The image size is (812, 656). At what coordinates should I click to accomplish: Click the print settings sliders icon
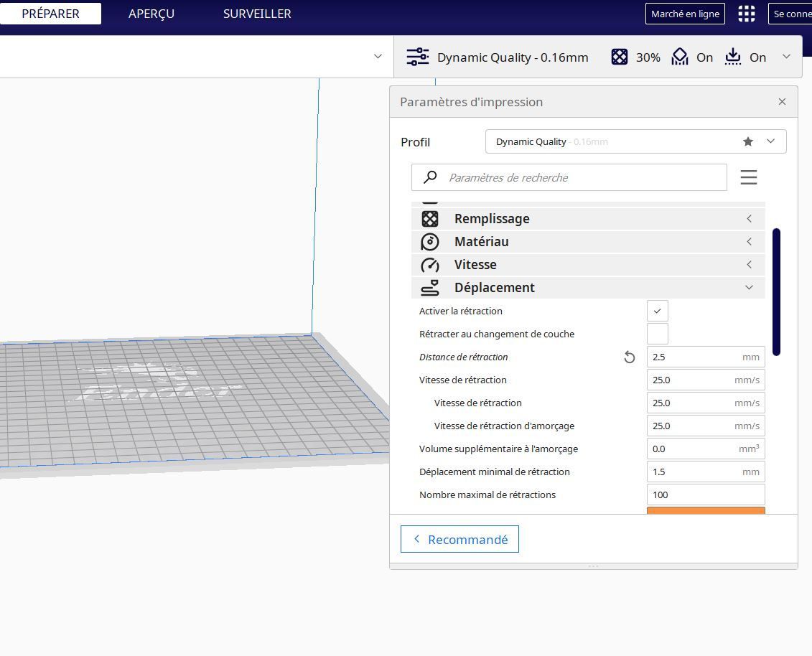pyautogui.click(x=417, y=57)
